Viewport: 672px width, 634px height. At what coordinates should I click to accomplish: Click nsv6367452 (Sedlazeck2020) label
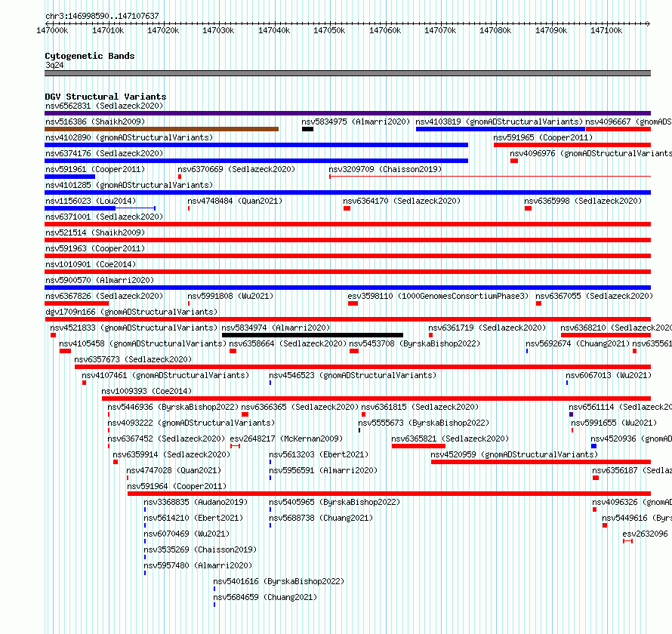166,439
